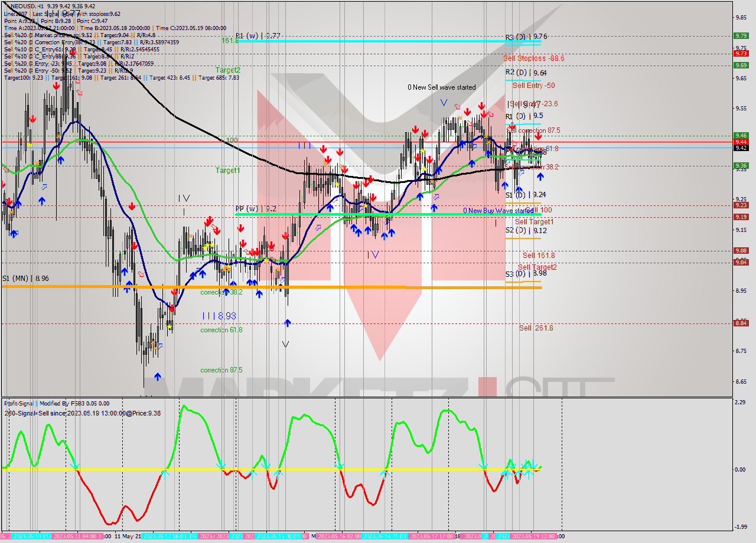Image resolution: width=756 pixels, height=543 pixels.
Task: Select the red 9.08 price tag on axis
Action: coord(741,251)
